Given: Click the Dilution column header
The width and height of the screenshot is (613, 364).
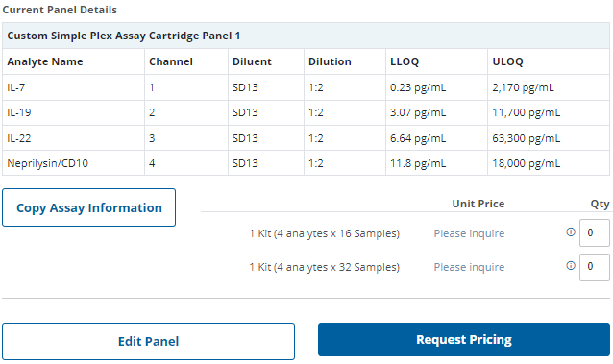Looking at the screenshot, I should coord(330,61).
